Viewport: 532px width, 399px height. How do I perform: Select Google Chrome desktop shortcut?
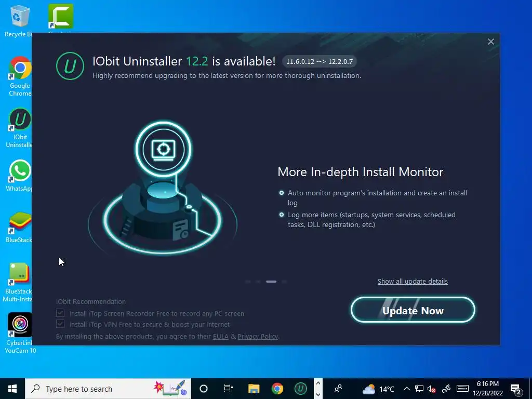pyautogui.click(x=20, y=77)
